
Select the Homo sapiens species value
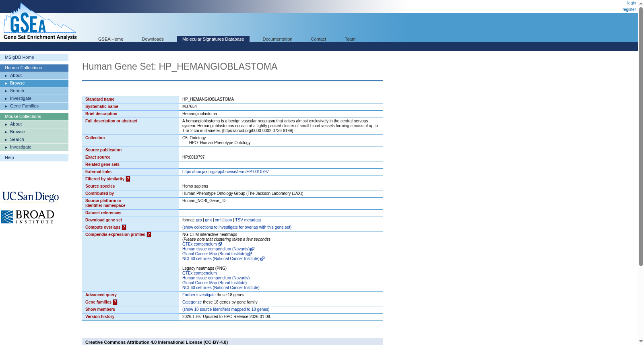(x=195, y=186)
